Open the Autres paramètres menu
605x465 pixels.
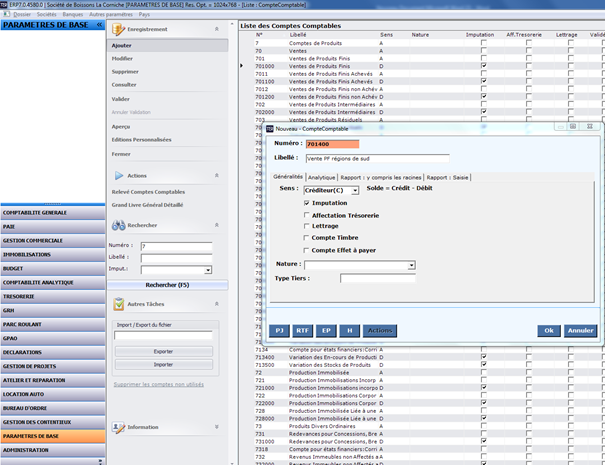tap(111, 14)
